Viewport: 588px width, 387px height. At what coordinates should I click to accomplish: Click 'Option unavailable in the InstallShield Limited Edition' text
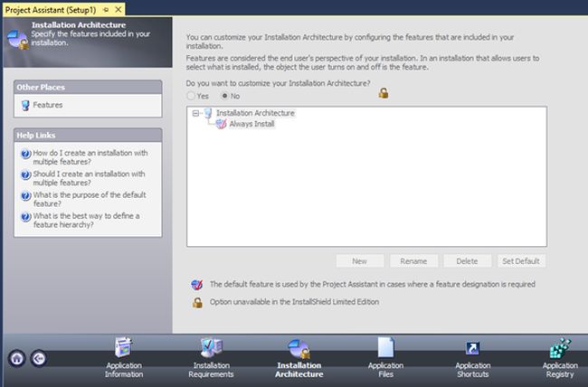click(294, 302)
